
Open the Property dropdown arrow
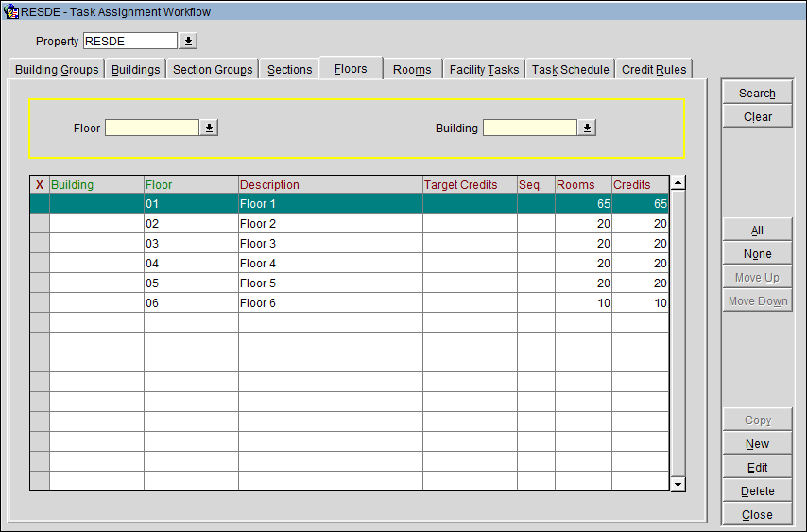pos(189,41)
